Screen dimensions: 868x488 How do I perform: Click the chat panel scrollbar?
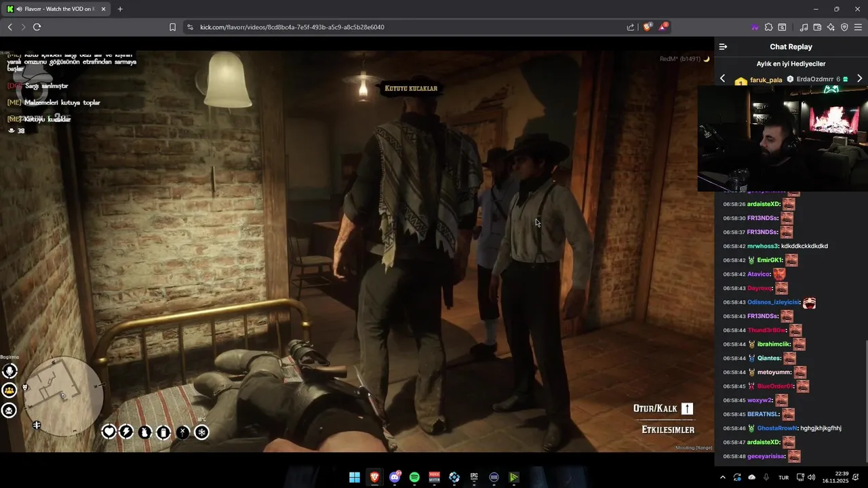865,400
